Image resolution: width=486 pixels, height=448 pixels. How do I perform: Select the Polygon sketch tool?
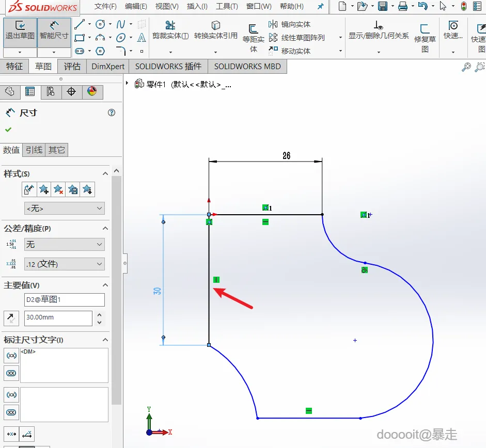coord(100,51)
